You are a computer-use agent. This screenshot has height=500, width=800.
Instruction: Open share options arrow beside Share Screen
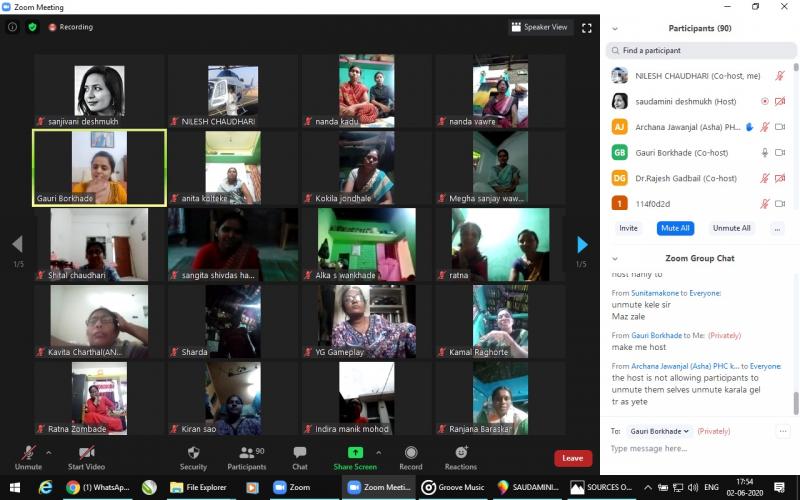(379, 452)
